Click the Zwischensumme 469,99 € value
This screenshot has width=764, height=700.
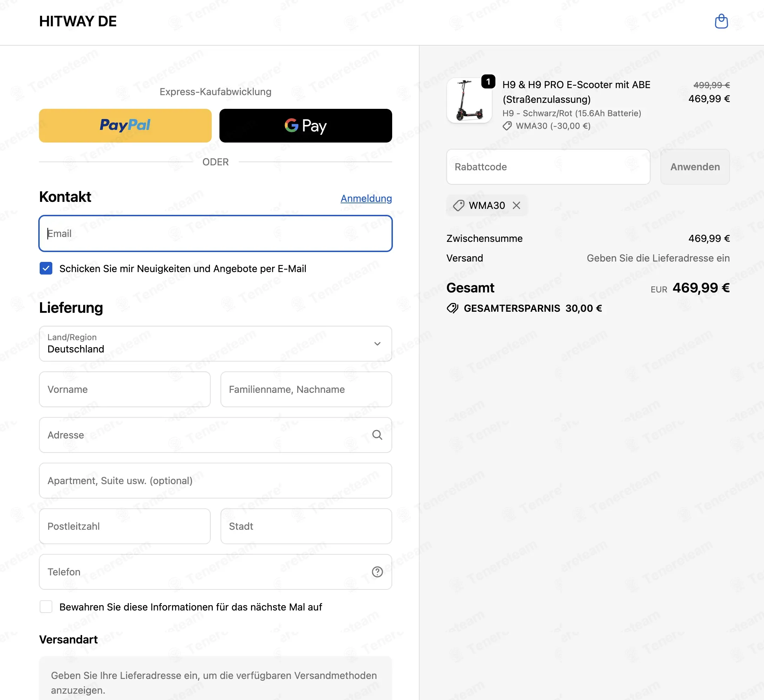[x=709, y=238]
